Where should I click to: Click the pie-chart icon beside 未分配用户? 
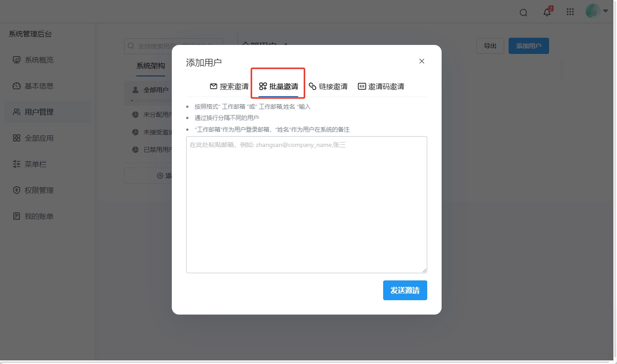pos(135,114)
